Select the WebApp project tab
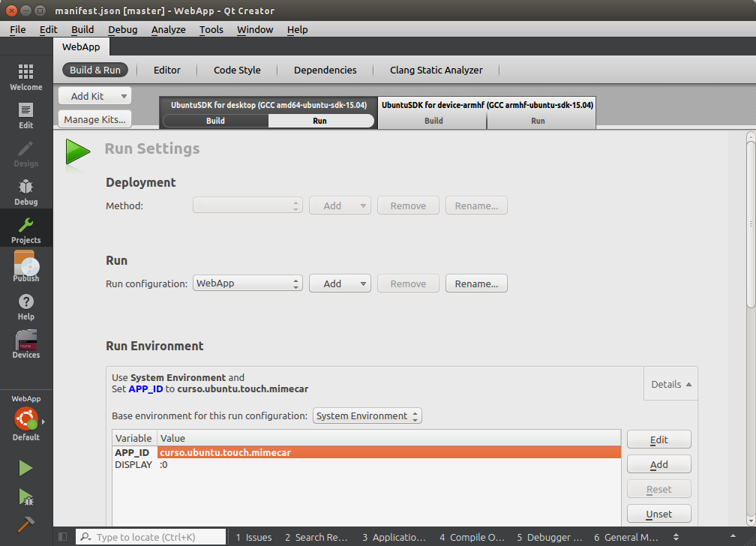Screen dimensions: 756x546 click(81, 46)
